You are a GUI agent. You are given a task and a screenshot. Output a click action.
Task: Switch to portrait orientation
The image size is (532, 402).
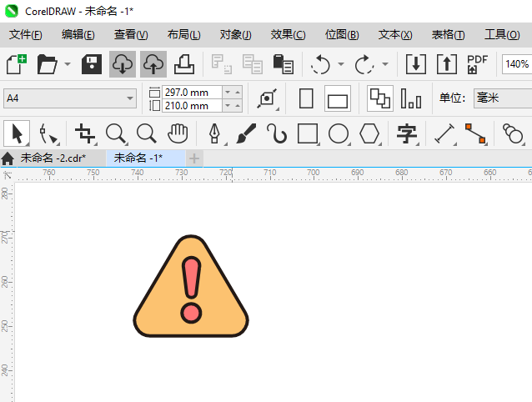306,98
